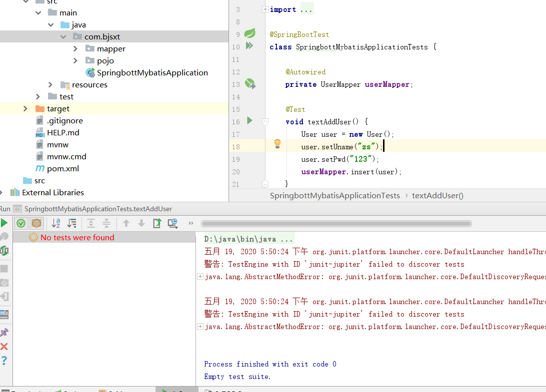This screenshot has width=546, height=392.
Task: Go to previous failed test
Action: point(126,223)
